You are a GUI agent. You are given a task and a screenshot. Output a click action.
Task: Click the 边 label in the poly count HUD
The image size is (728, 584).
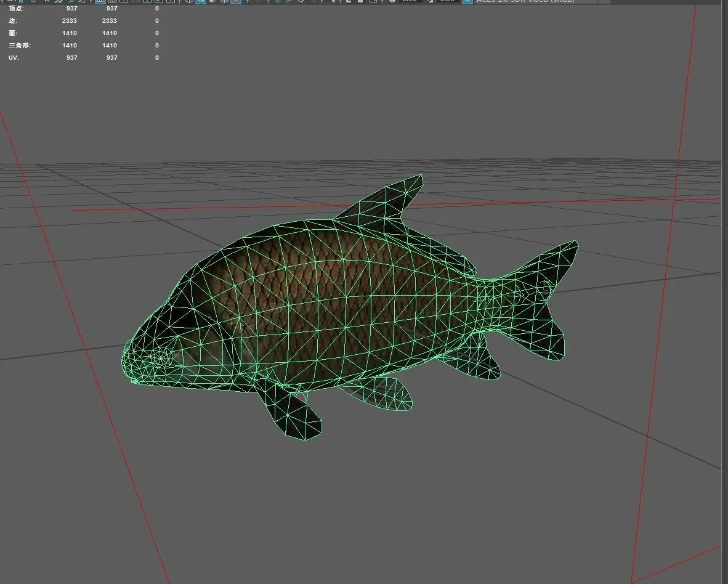tap(12, 21)
